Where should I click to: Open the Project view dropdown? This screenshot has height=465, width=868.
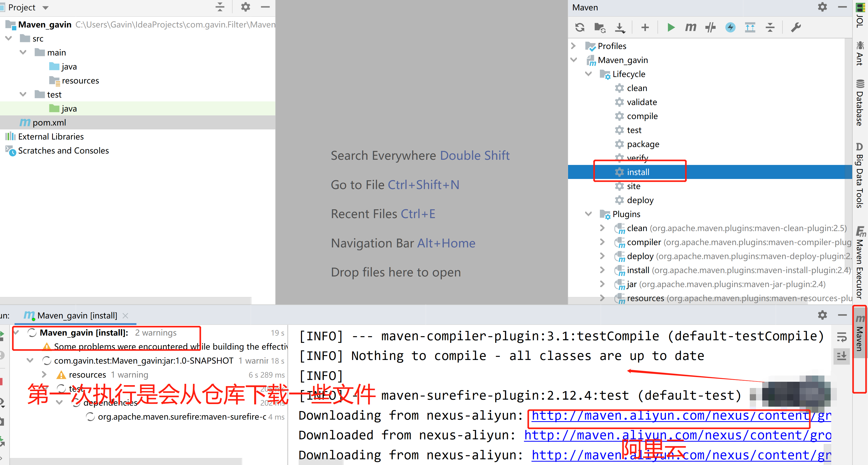45,8
